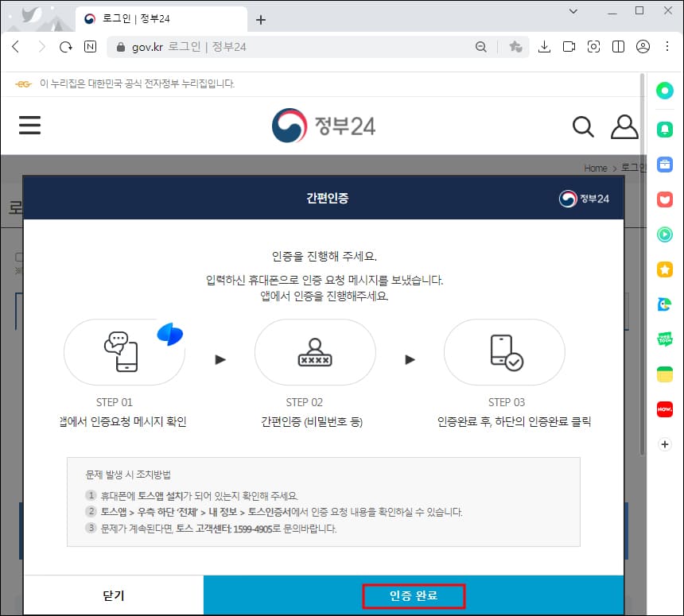Expand the tab list chevron near tab bar
The height and width of the screenshot is (616, 684).
[573, 11]
